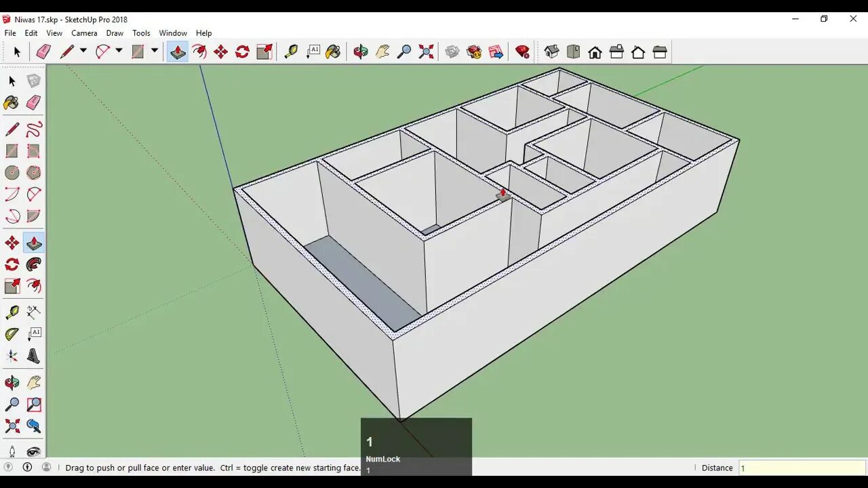
Task: Choose the Rectangle shape tool in top toolbar
Action: (138, 52)
